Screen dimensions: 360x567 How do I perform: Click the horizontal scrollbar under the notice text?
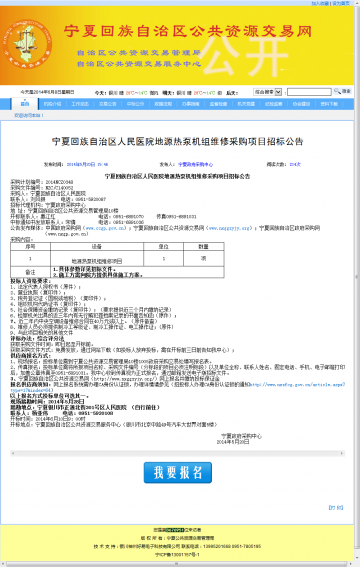(177, 453)
